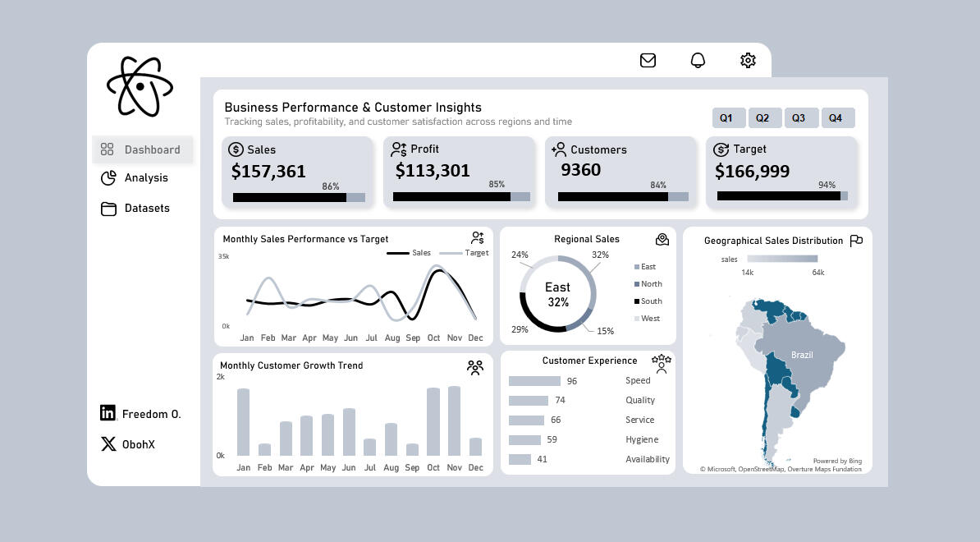Click the atom logo

pos(140,86)
